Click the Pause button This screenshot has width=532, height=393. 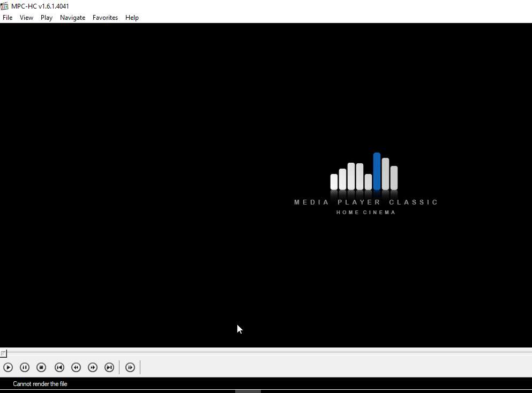(x=25, y=367)
